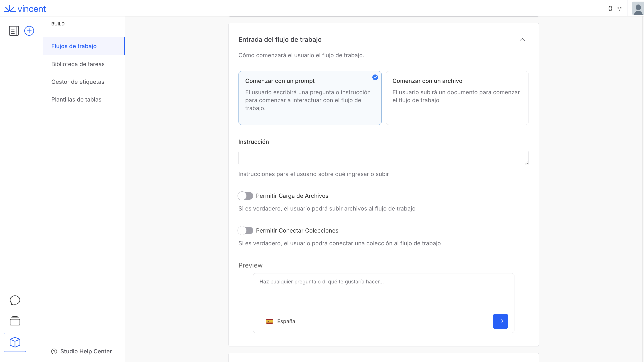Viewport: 644px width, 362px height.
Task: Select the Studio cube icon
Action: click(15, 342)
